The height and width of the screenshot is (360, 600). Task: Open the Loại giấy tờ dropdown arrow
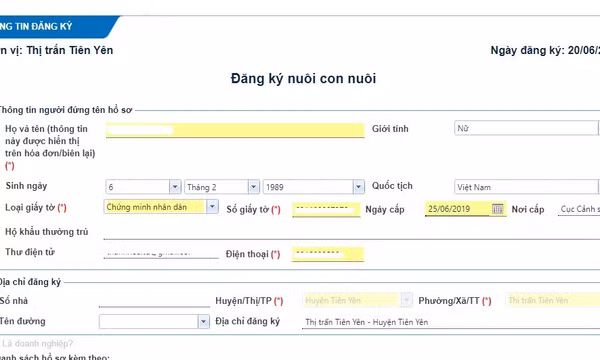pyautogui.click(x=212, y=207)
